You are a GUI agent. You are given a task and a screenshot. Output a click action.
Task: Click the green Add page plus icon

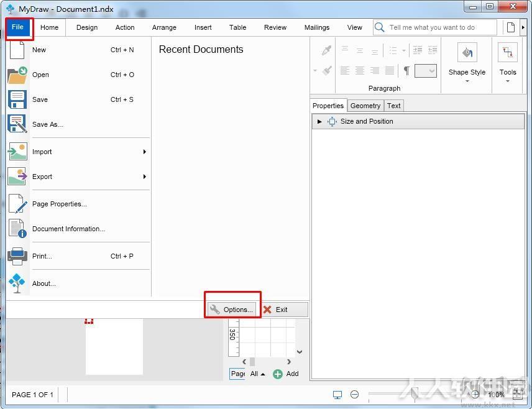coord(278,374)
